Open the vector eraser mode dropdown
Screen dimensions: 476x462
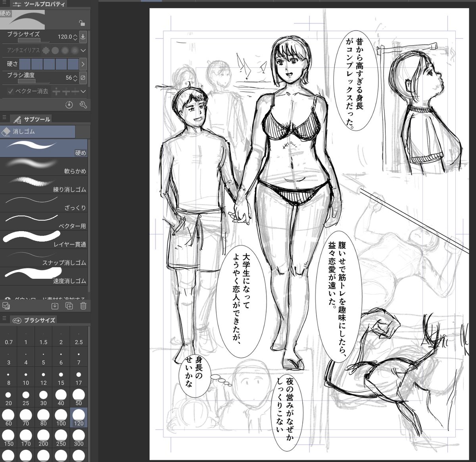(x=84, y=92)
